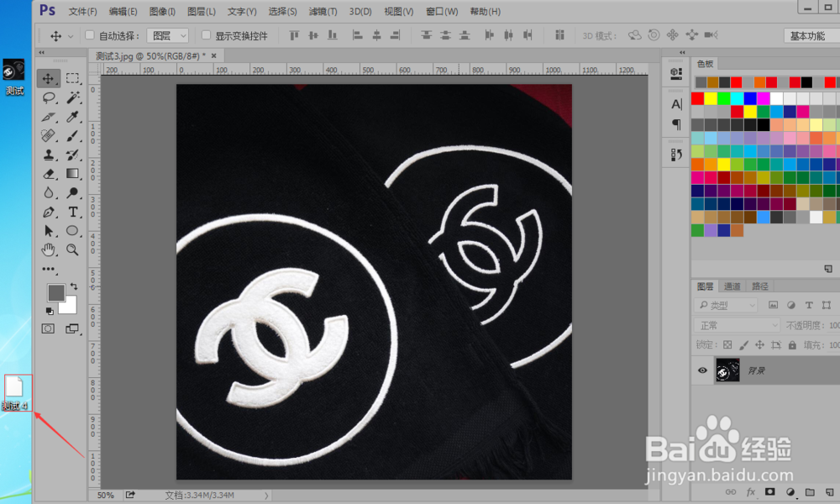
Task: Select the Path Selection tool
Action: pyautogui.click(x=48, y=231)
